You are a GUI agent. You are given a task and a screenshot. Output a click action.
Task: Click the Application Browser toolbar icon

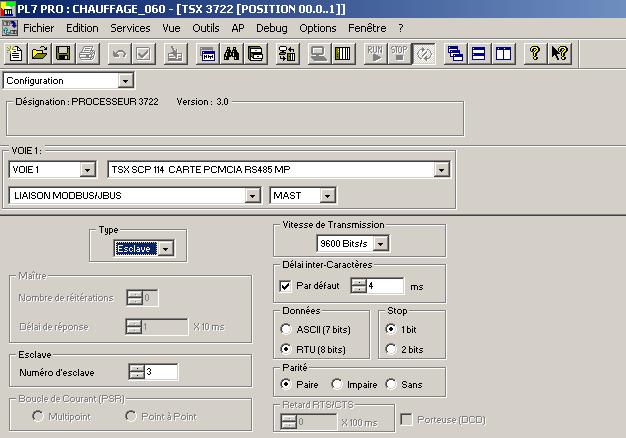(208, 54)
